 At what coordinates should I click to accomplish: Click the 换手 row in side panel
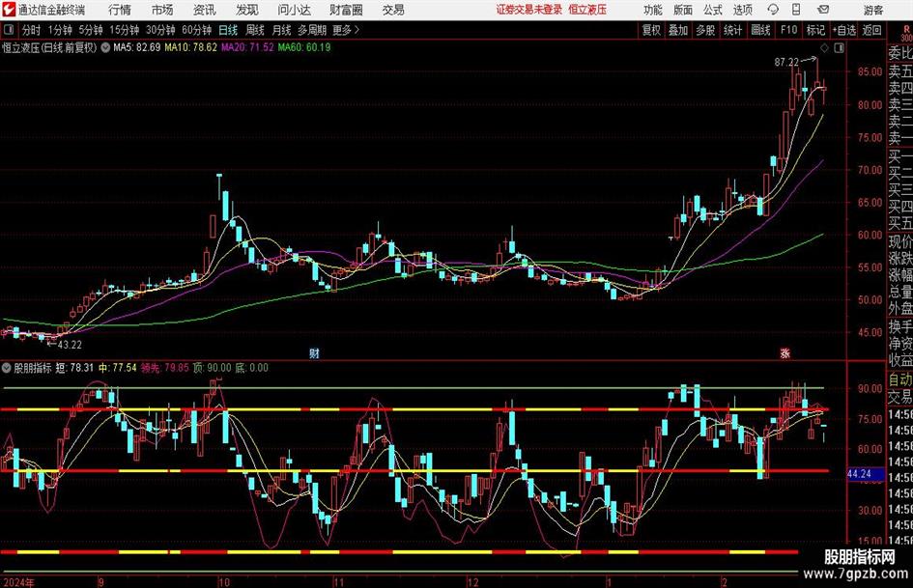tap(900, 326)
